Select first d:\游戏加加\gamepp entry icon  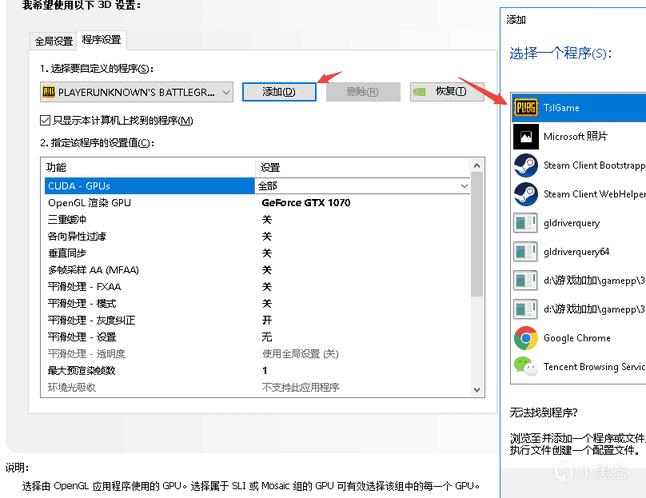click(525, 281)
